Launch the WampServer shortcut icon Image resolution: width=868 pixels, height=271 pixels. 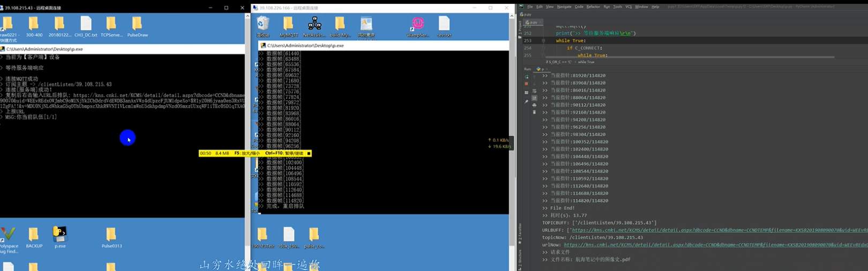point(418,26)
